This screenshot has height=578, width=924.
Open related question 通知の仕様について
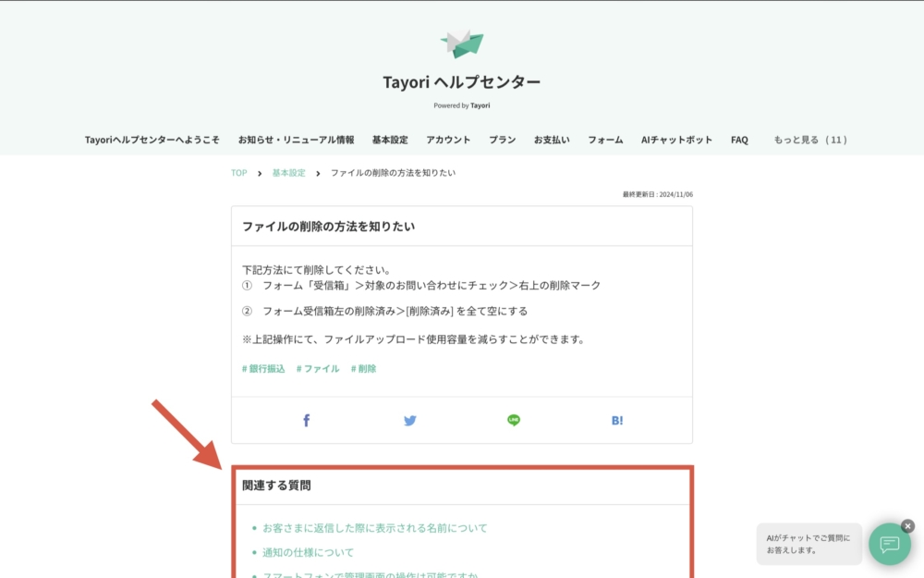point(308,553)
